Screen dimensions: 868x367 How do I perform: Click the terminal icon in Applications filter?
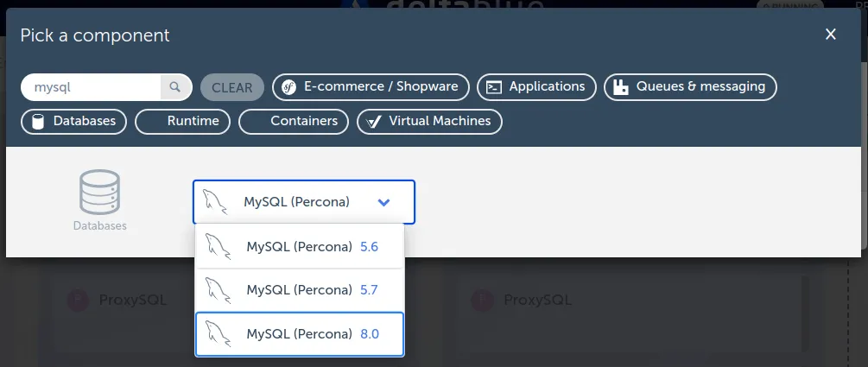pos(494,87)
